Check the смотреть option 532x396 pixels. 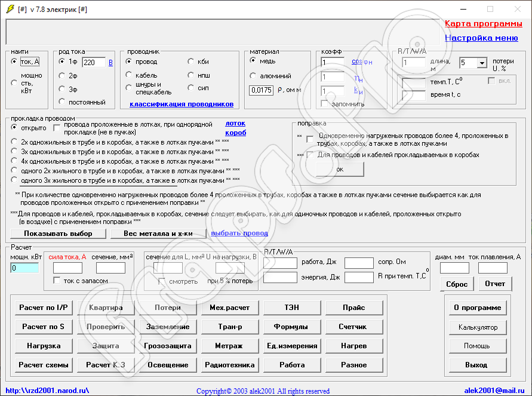[x=162, y=281]
